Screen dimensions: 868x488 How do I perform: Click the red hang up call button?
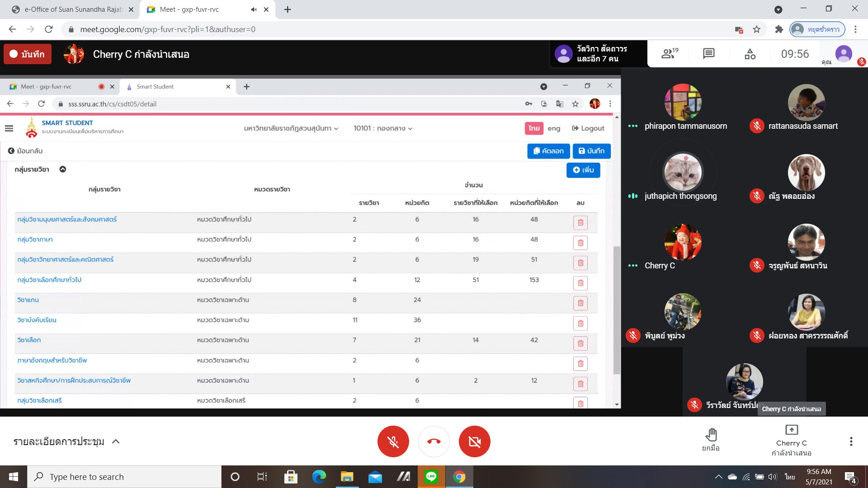tap(434, 441)
